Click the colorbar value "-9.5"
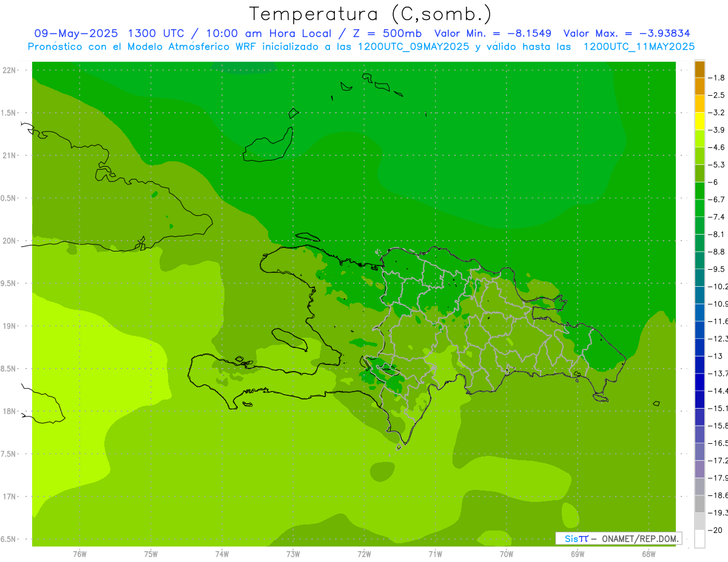The height and width of the screenshot is (562, 728). [717, 269]
